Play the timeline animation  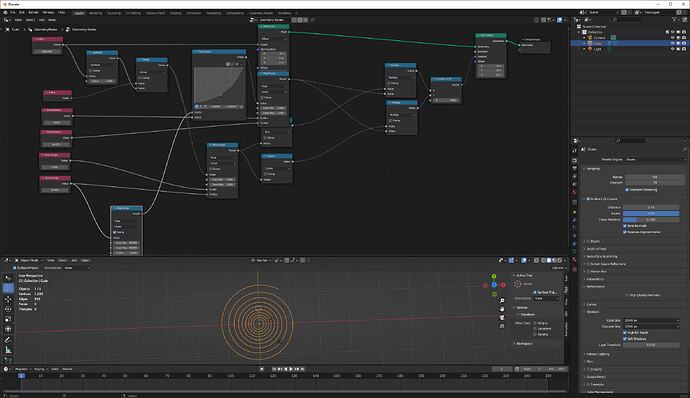(x=291, y=369)
